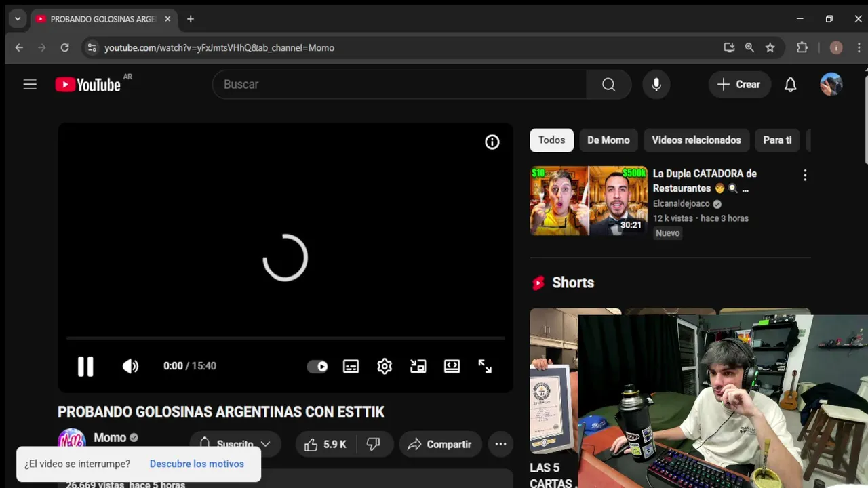The width and height of the screenshot is (868, 488).
Task: Open options for La Dupla CATADORA video
Action: (x=805, y=176)
